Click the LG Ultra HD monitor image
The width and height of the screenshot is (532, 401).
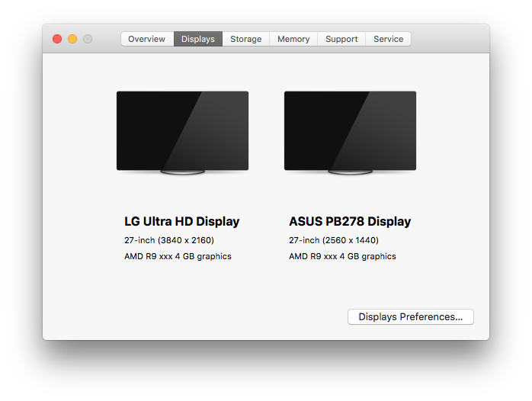182,133
